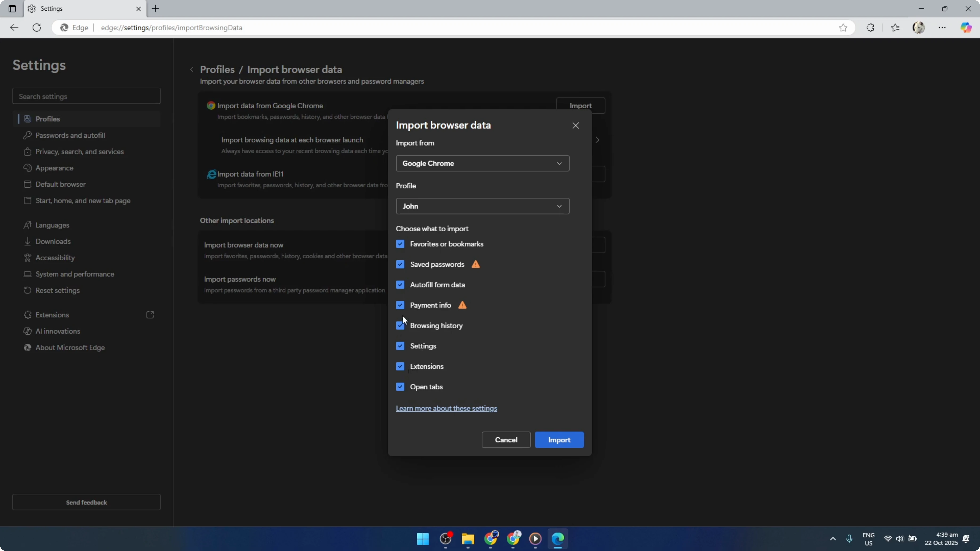
Task: Open notifications bell in the taskbar
Action: 966,539
